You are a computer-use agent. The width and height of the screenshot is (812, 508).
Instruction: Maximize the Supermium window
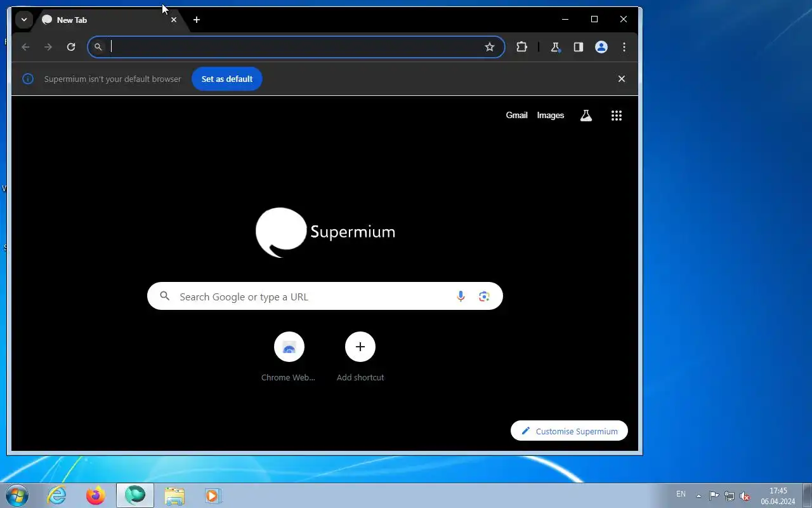point(594,19)
